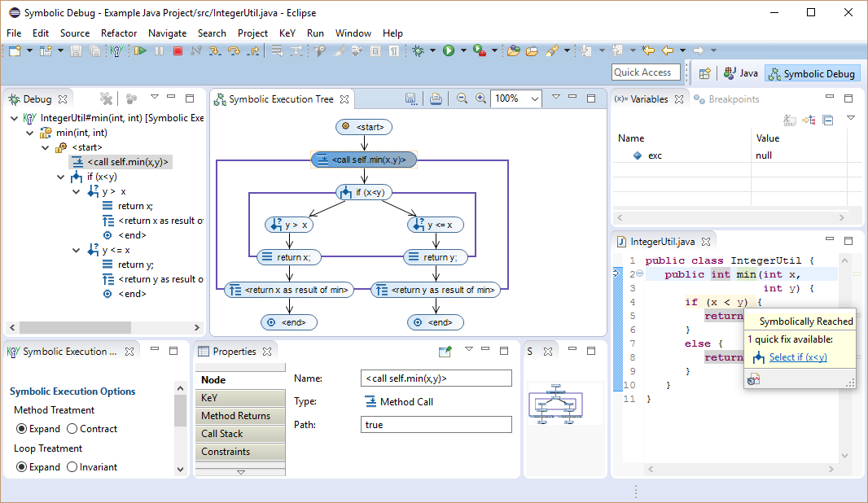Click the New wizard toolbar icon
Viewport: 868px width, 503px height.
[x=15, y=51]
